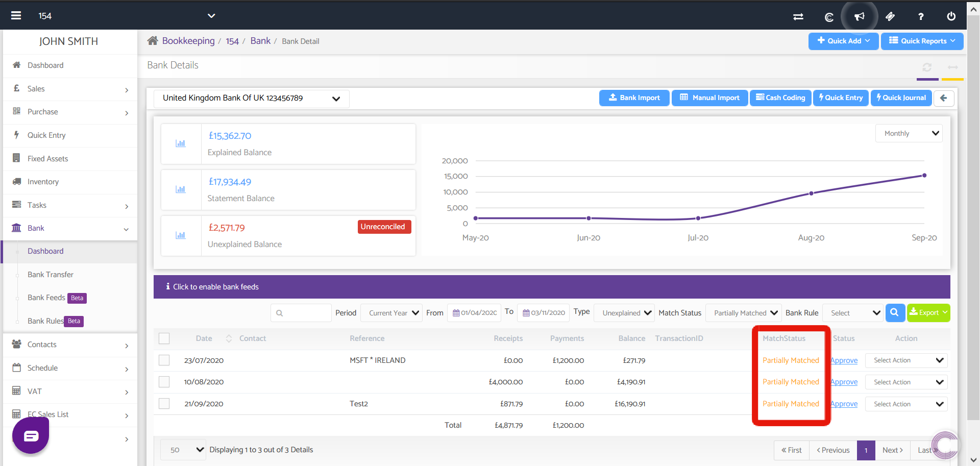Open the Period Current Year dropdown

[x=391, y=313]
